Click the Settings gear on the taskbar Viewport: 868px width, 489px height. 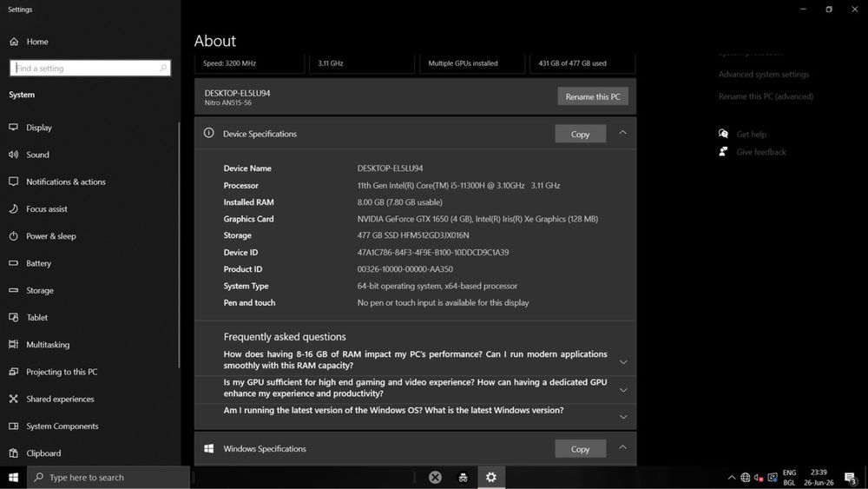click(491, 477)
